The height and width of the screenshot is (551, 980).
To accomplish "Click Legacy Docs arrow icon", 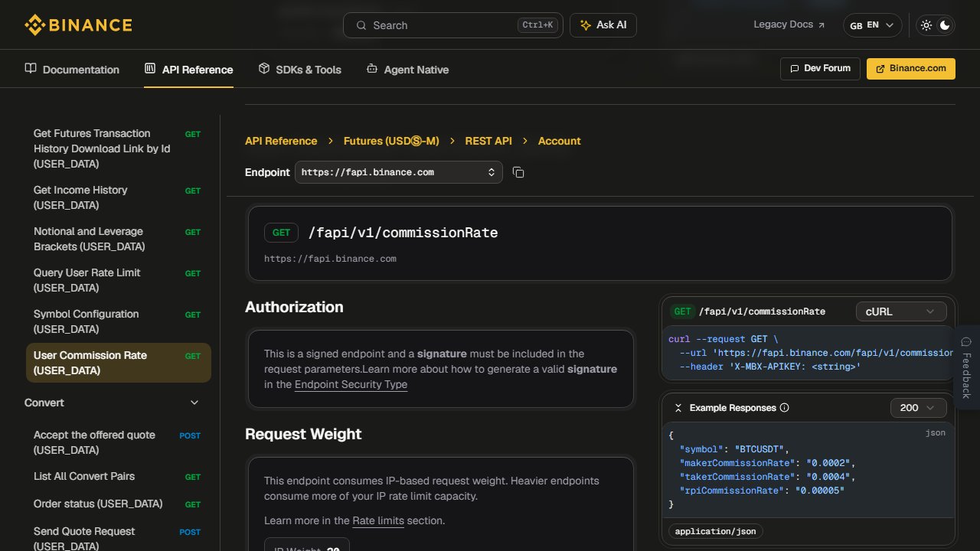I will (822, 25).
